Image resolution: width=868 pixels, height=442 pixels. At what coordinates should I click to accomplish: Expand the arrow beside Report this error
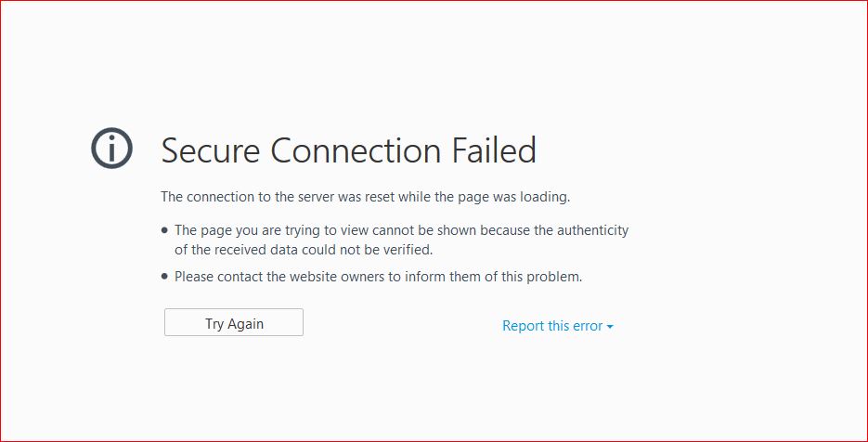coord(610,327)
